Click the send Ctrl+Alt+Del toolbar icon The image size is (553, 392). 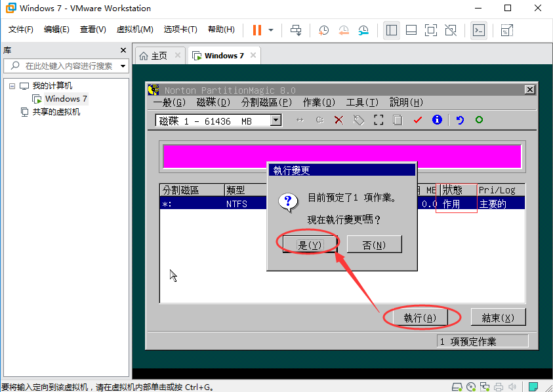point(296,30)
